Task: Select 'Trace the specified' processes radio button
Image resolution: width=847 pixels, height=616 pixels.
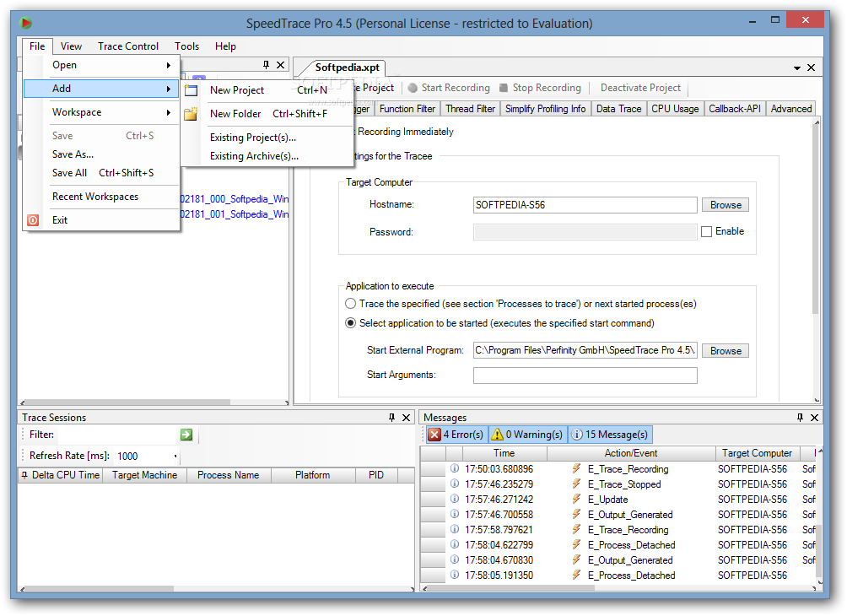Action: 351,304
